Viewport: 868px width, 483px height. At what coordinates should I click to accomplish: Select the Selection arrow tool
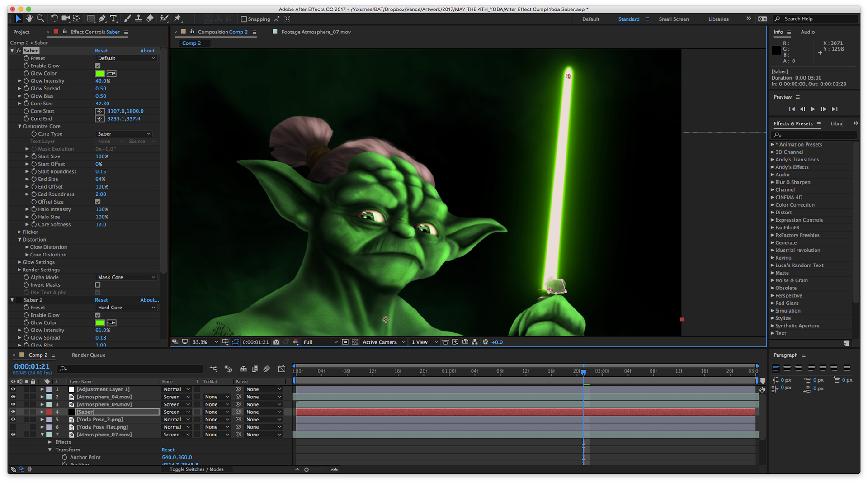(x=18, y=19)
